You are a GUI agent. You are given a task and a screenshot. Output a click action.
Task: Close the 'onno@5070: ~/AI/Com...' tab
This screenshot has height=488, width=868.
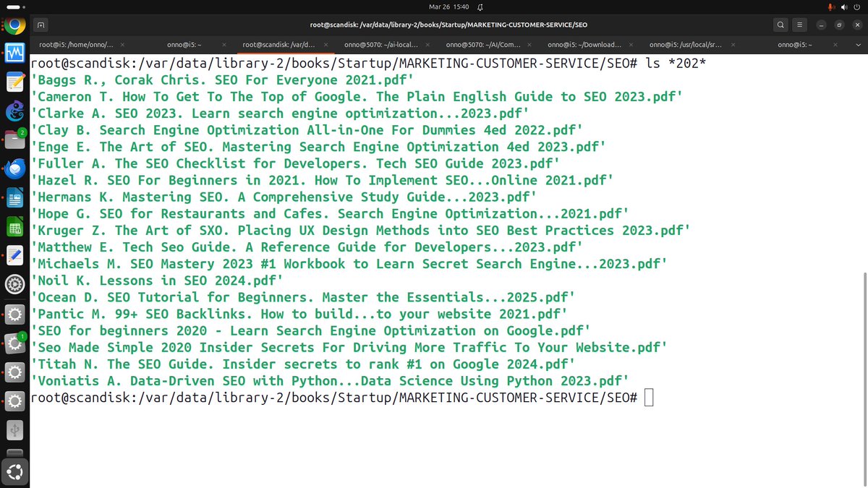(x=529, y=44)
